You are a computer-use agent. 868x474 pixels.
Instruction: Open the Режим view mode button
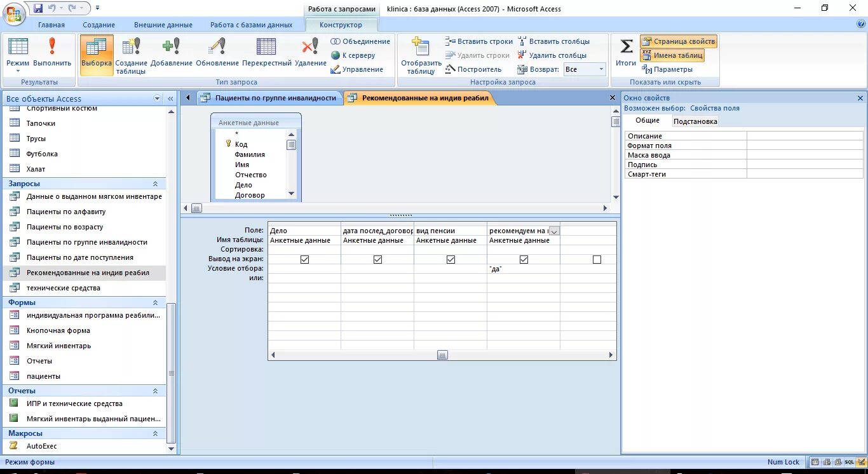point(18,55)
